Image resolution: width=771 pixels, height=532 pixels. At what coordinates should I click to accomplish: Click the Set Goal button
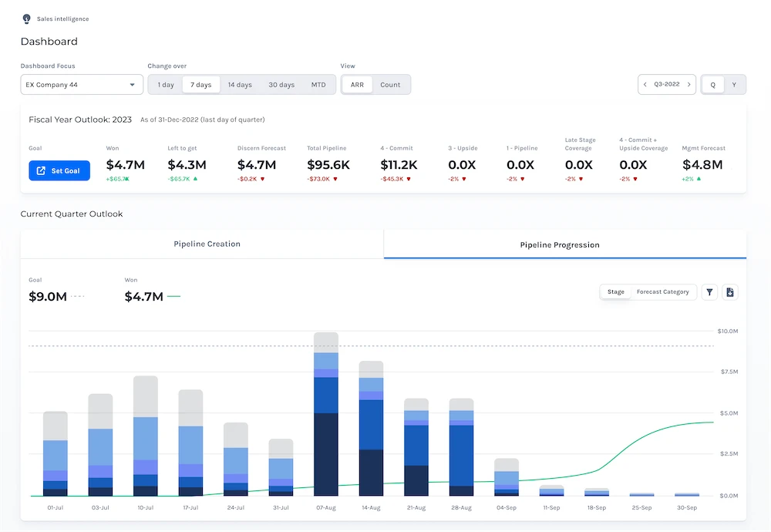59,170
